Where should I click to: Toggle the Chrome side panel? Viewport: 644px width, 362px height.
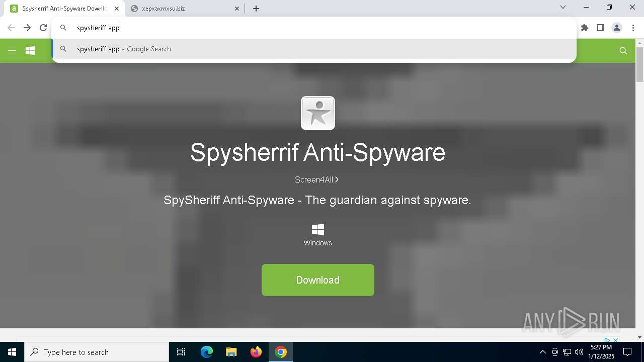[601, 28]
